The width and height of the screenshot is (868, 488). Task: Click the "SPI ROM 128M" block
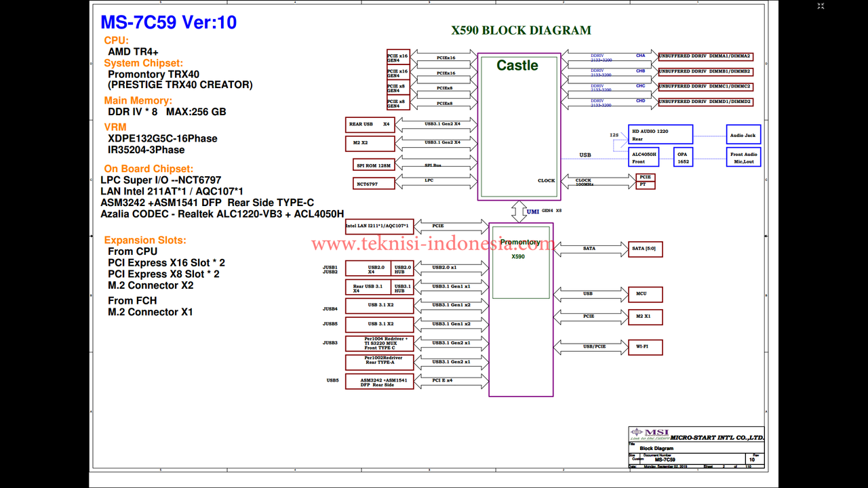click(x=374, y=165)
